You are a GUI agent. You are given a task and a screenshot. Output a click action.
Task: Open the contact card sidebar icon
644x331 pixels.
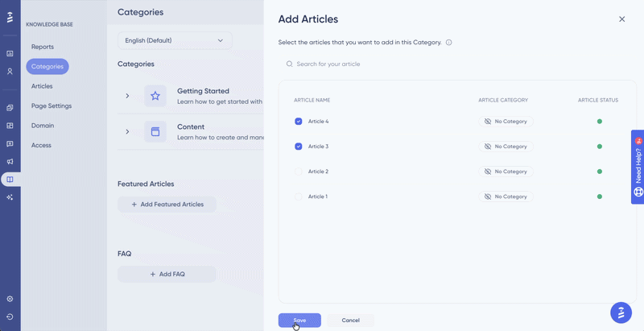tap(10, 53)
